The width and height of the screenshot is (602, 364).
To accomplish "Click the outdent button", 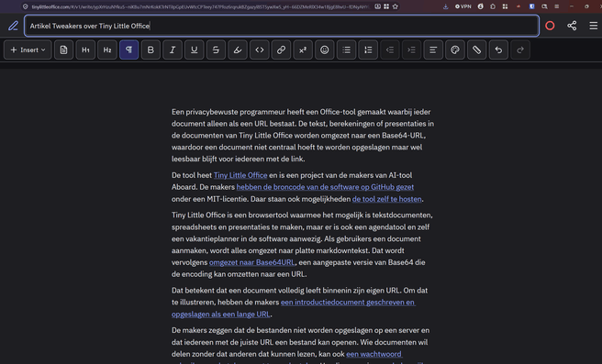I will [390, 50].
